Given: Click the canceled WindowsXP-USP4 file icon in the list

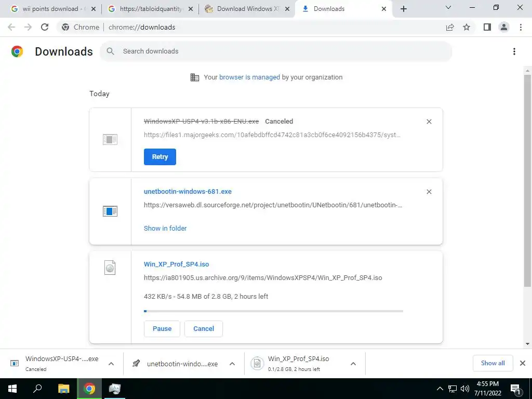Looking at the screenshot, I should coord(110,139).
